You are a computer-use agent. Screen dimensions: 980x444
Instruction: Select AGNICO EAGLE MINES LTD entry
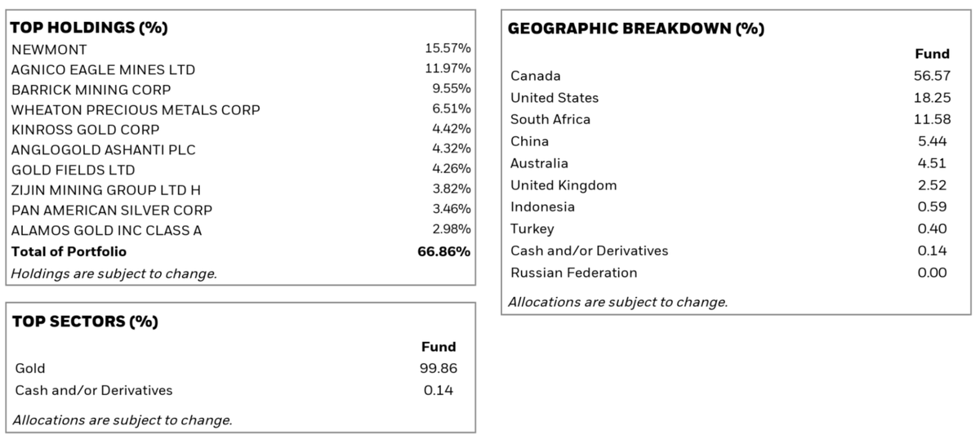pos(241,69)
